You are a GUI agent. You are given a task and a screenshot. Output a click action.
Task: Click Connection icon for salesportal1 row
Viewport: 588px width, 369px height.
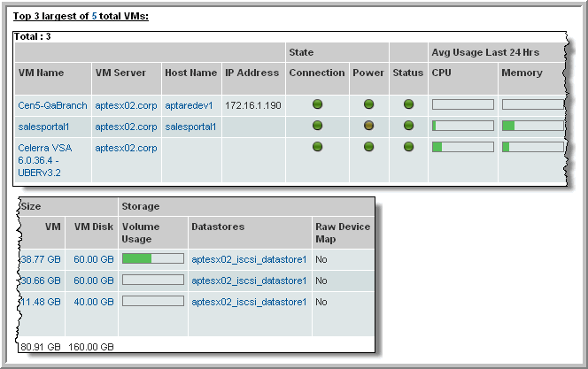[x=317, y=127]
